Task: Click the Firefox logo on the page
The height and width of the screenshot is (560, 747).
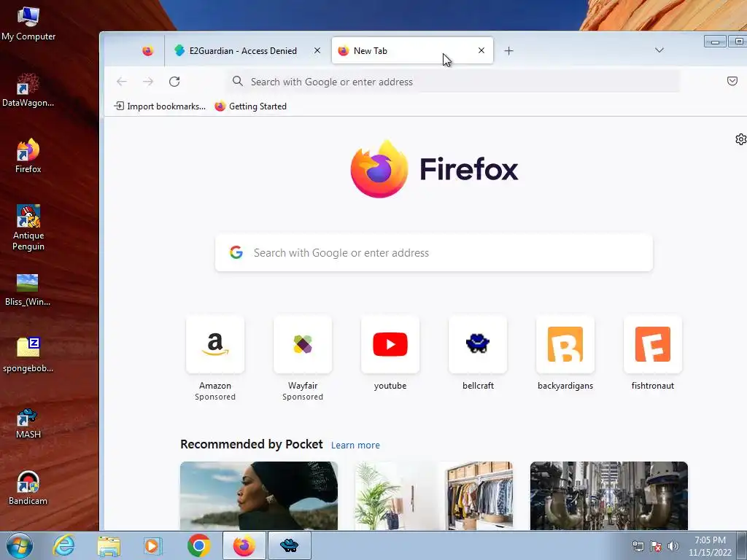Action: [x=434, y=168]
